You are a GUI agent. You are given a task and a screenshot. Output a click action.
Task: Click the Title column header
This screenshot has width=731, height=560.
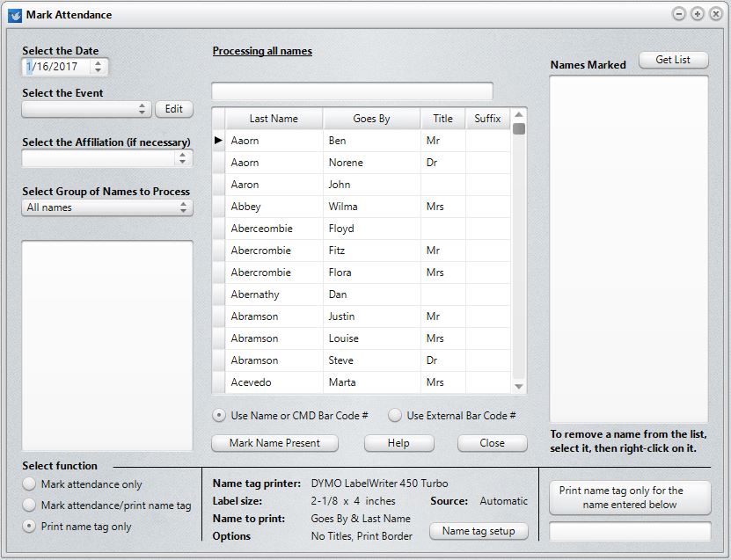tap(442, 119)
